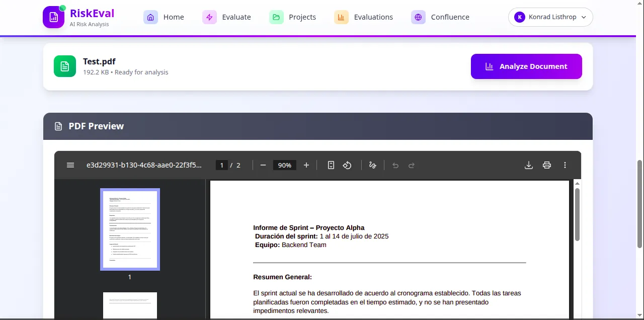Open the PDF viewer three-dot options menu
644x320 pixels.
[565, 165]
